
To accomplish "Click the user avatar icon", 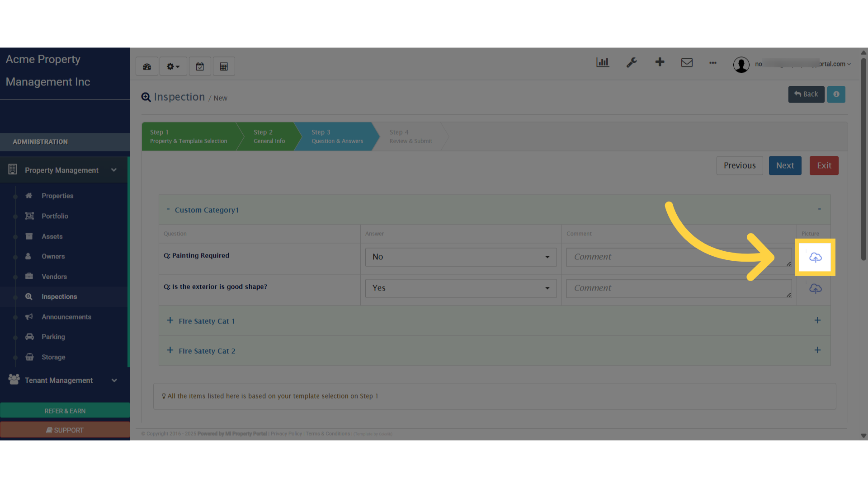I will point(741,65).
